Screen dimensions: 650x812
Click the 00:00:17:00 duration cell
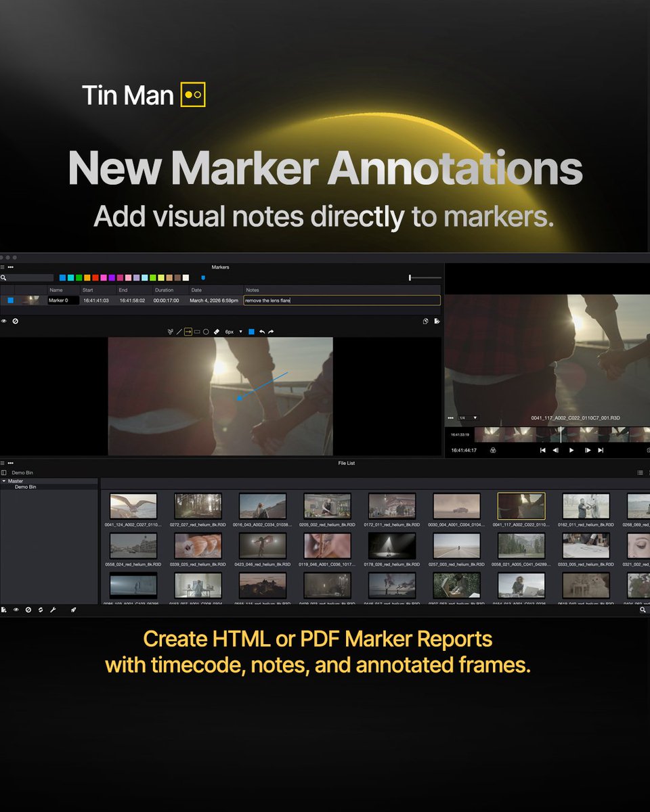pos(166,300)
